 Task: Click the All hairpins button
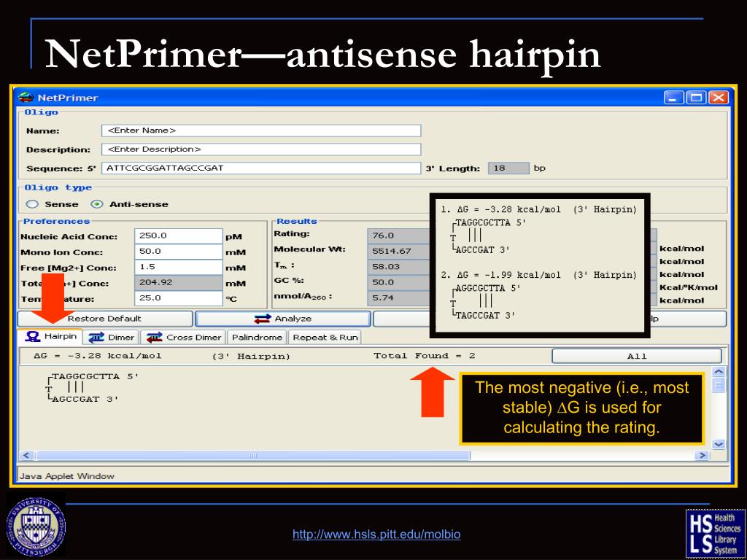pyautogui.click(x=636, y=356)
